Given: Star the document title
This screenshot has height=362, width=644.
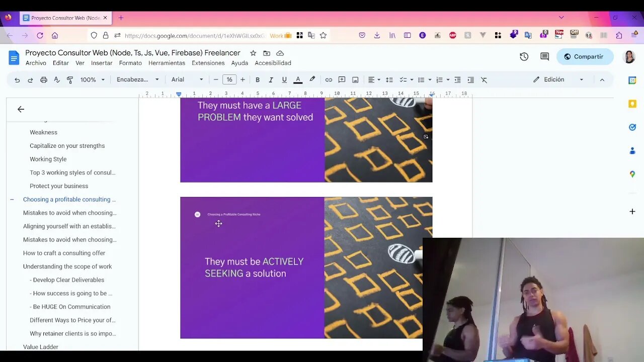Looking at the screenshot, I should 253,53.
